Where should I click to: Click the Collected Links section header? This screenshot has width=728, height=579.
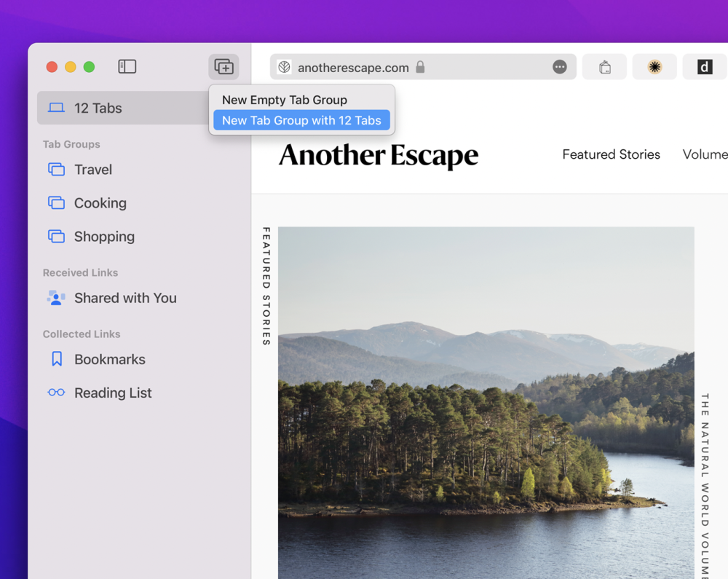(82, 334)
